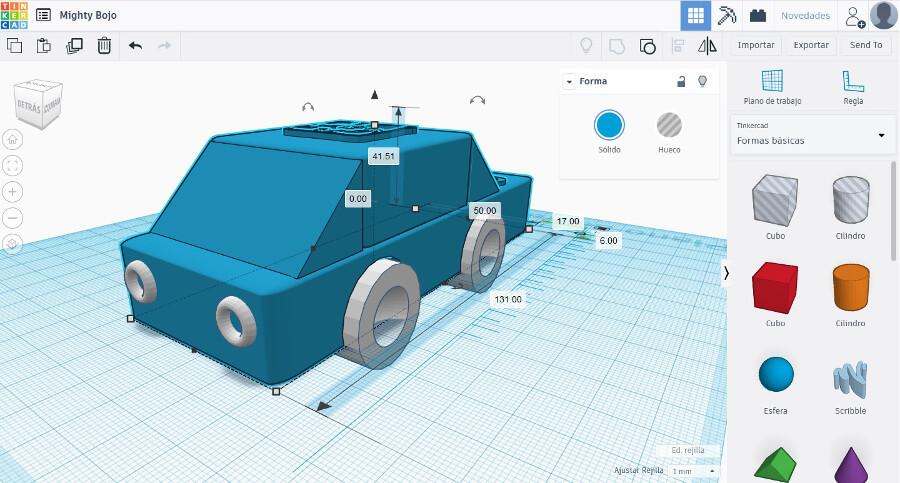Click the Paste clipboard icon
The image size is (900, 483).
point(44,45)
